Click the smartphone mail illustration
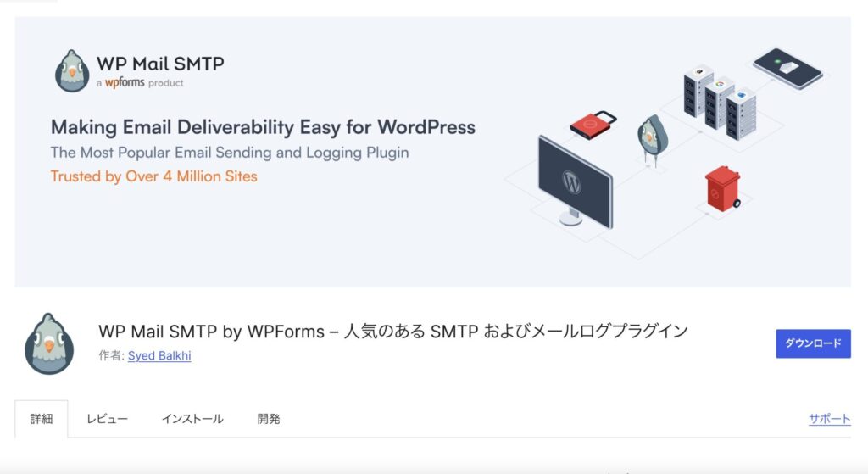This screenshot has width=868, height=474. (787, 68)
